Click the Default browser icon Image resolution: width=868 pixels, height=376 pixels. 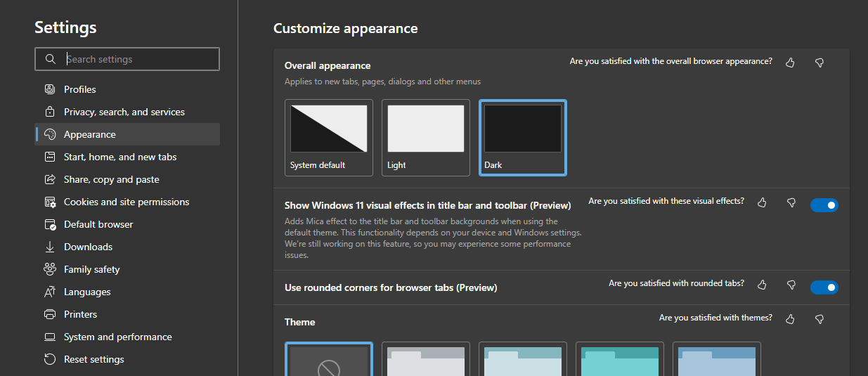click(x=50, y=224)
